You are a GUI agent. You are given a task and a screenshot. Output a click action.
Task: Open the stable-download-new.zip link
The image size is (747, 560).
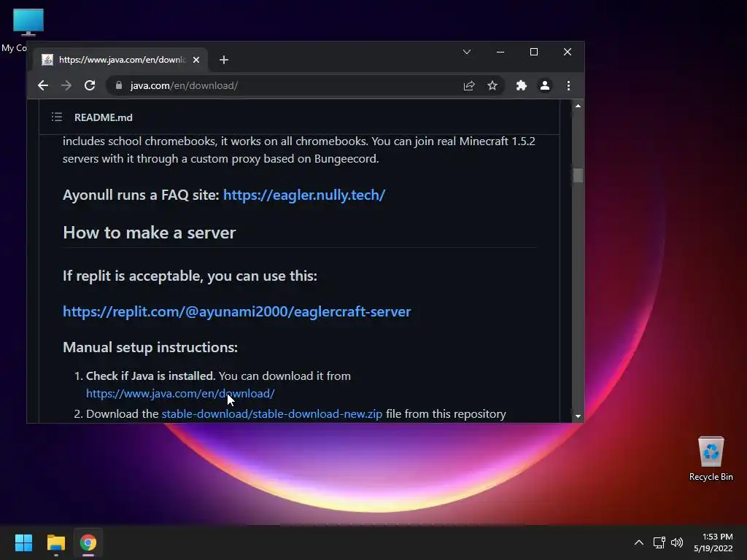click(271, 414)
